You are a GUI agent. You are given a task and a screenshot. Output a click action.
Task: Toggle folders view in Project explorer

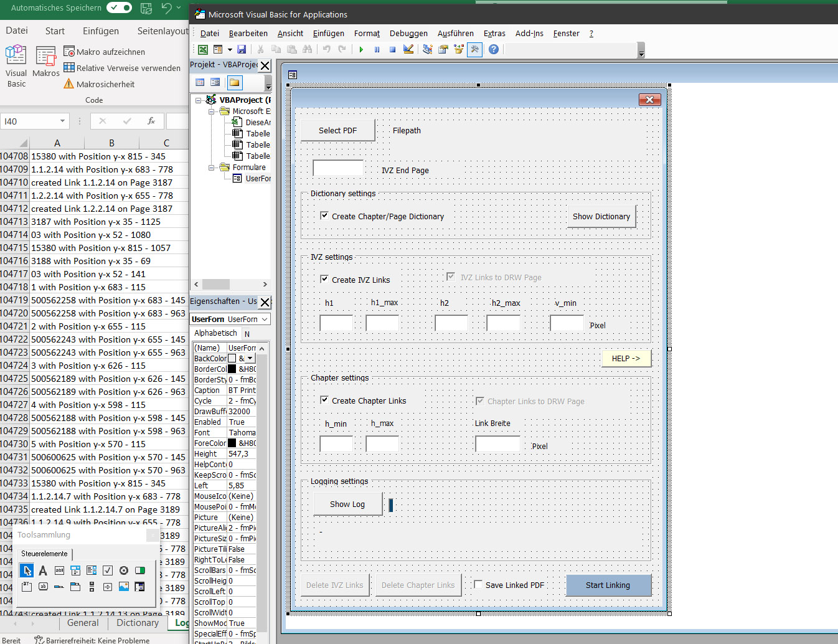[234, 82]
